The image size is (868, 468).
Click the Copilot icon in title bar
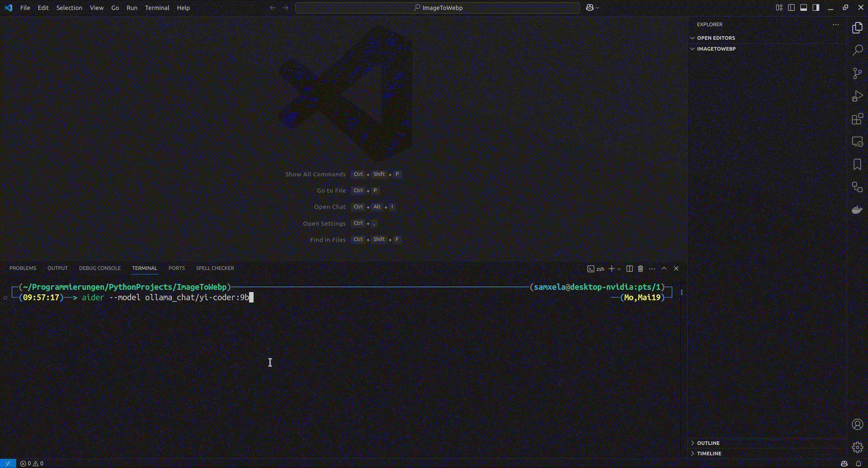pos(590,8)
